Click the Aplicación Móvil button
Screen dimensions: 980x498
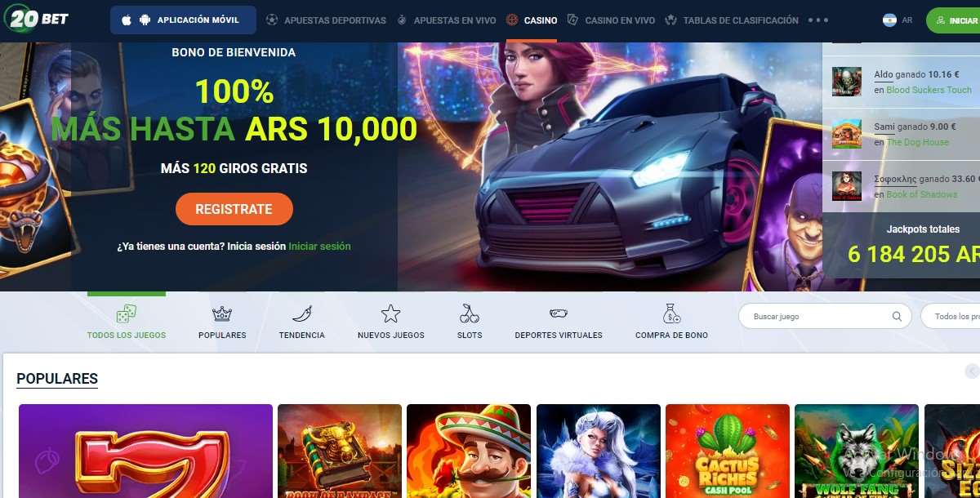[x=183, y=20]
